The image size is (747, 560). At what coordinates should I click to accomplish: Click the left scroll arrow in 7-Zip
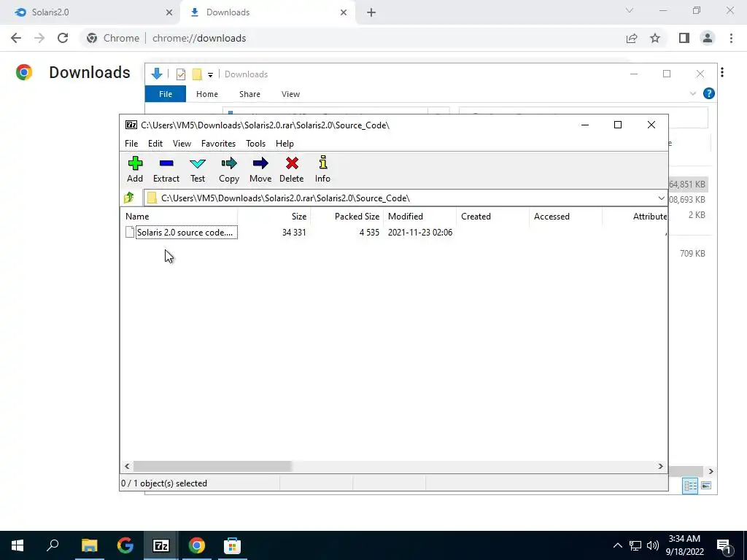point(127,466)
